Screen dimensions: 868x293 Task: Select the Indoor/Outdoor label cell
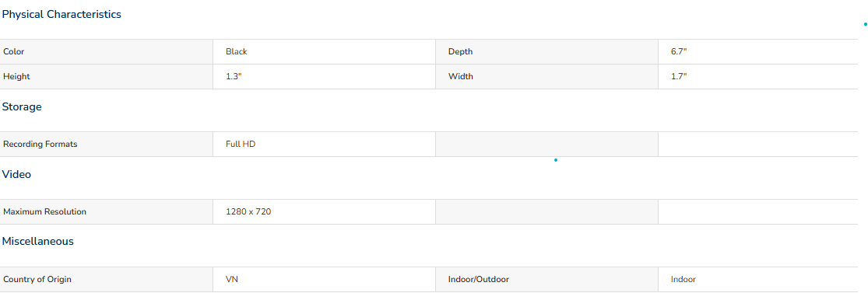coord(547,280)
